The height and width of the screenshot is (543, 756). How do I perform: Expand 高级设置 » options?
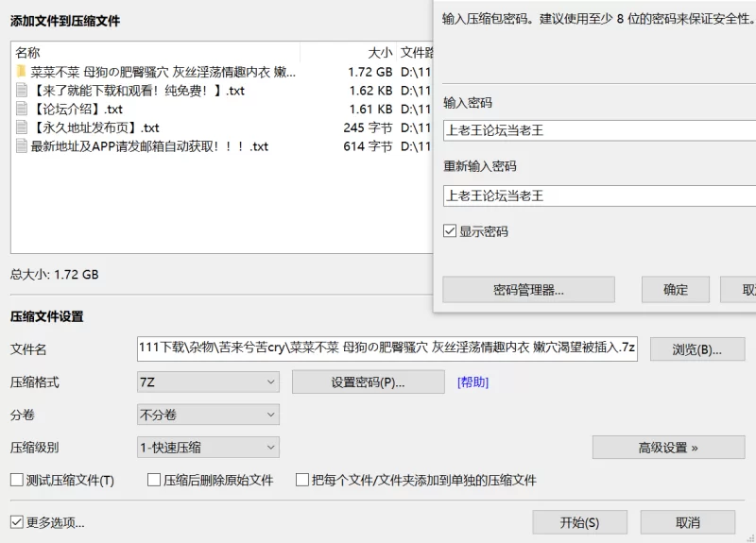pyautogui.click(x=668, y=448)
